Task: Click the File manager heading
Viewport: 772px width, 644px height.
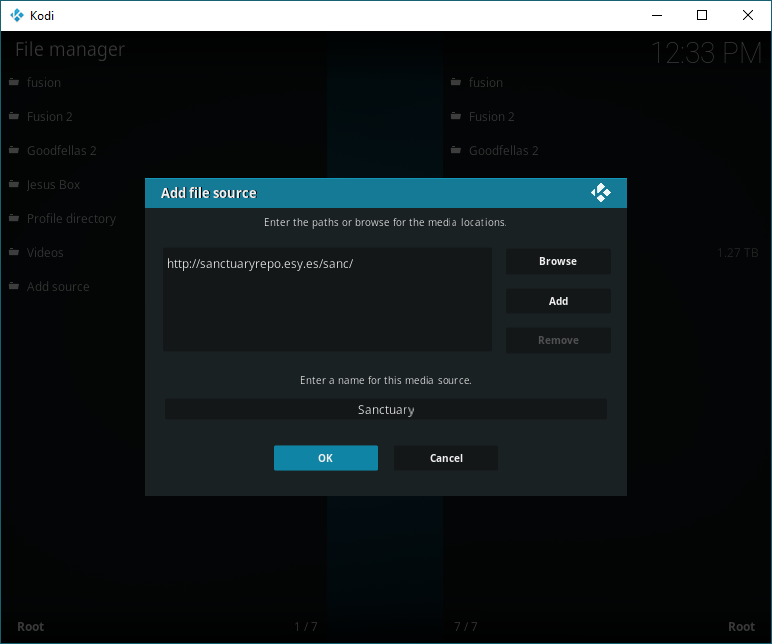Action: point(70,50)
